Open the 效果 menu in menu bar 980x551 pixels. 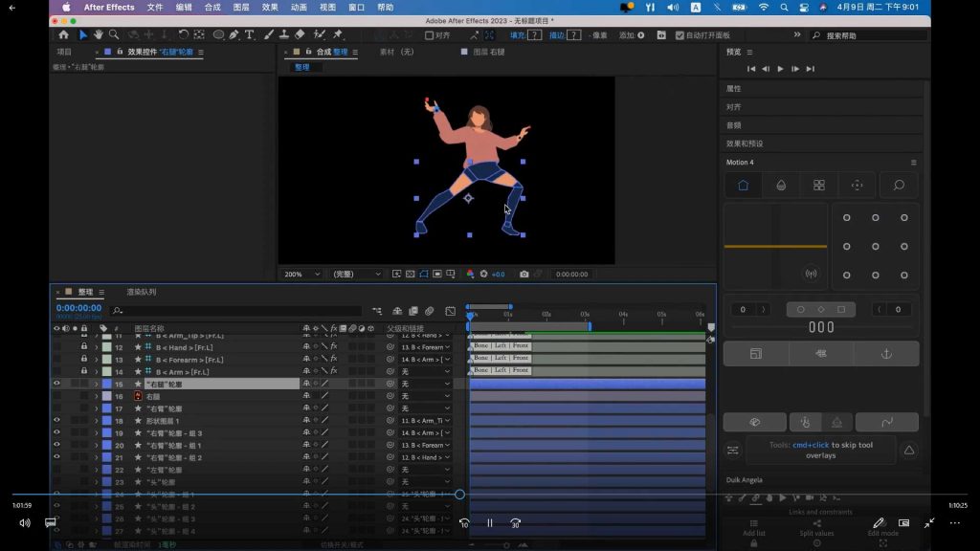tap(270, 7)
